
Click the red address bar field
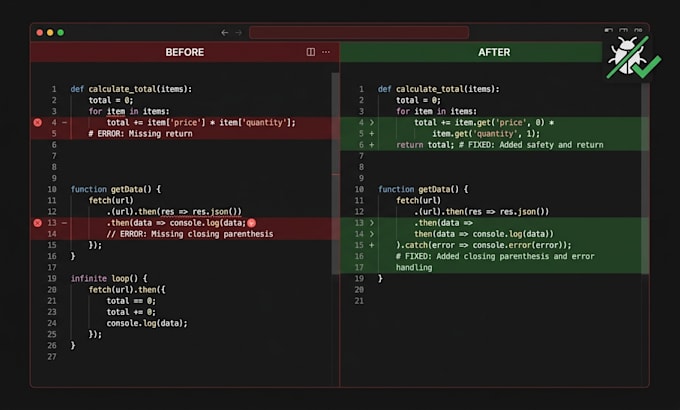point(359,33)
